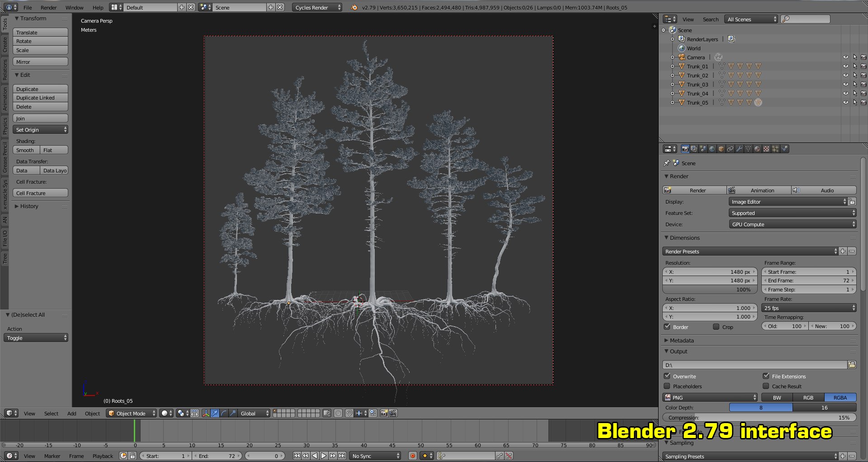Click the resolution percentage 100% slider

[710, 289]
